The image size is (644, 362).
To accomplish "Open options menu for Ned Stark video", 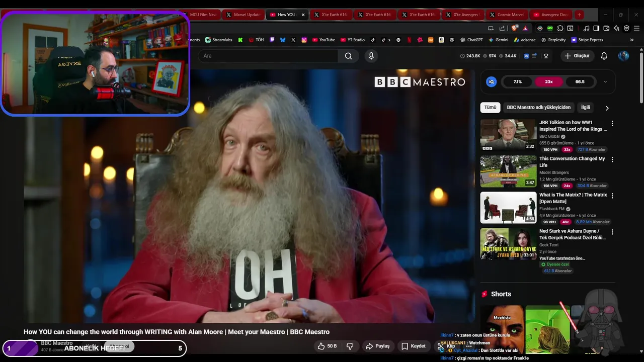I will [612, 232].
